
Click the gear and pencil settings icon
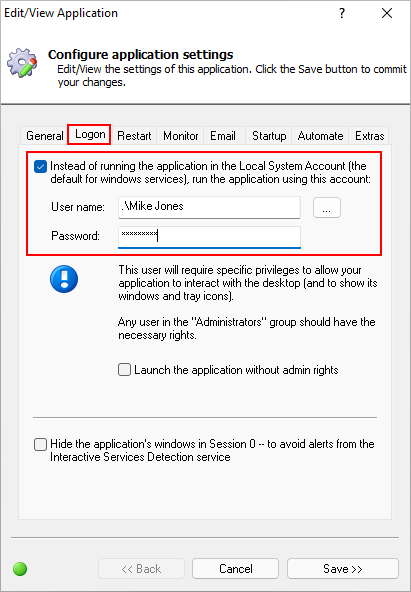pos(22,62)
